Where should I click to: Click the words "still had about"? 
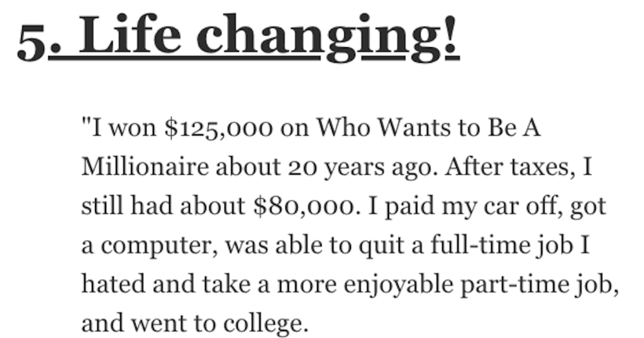pyautogui.click(x=163, y=206)
